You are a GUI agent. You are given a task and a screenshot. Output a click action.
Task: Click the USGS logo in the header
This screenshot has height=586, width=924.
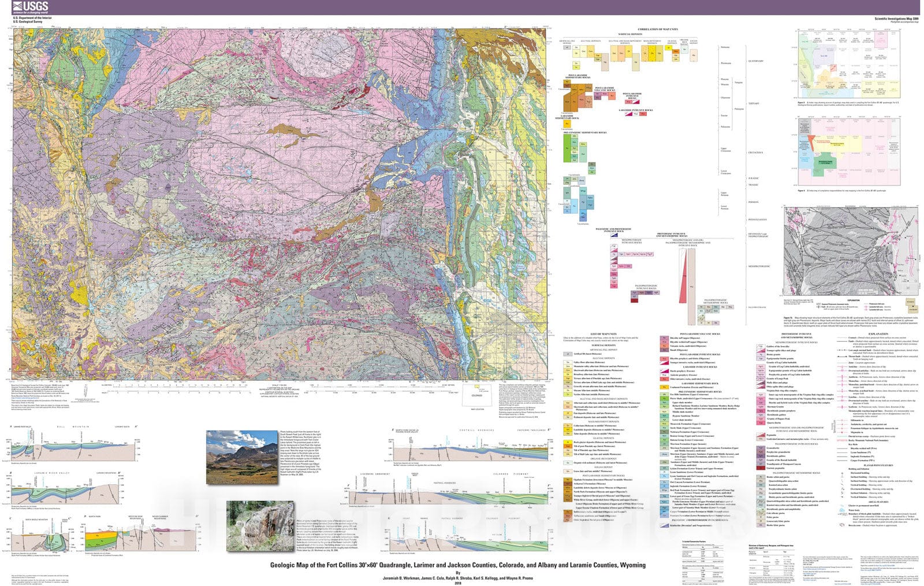(29, 7)
